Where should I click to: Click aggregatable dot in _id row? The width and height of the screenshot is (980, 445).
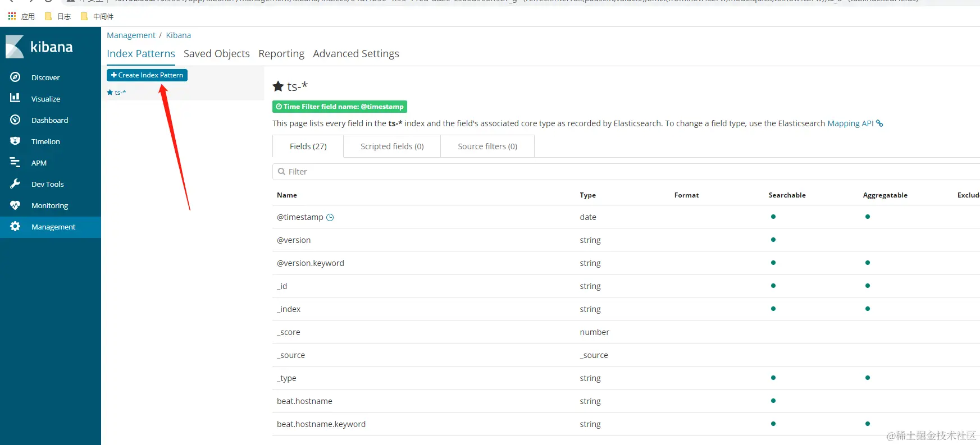pyautogui.click(x=868, y=286)
